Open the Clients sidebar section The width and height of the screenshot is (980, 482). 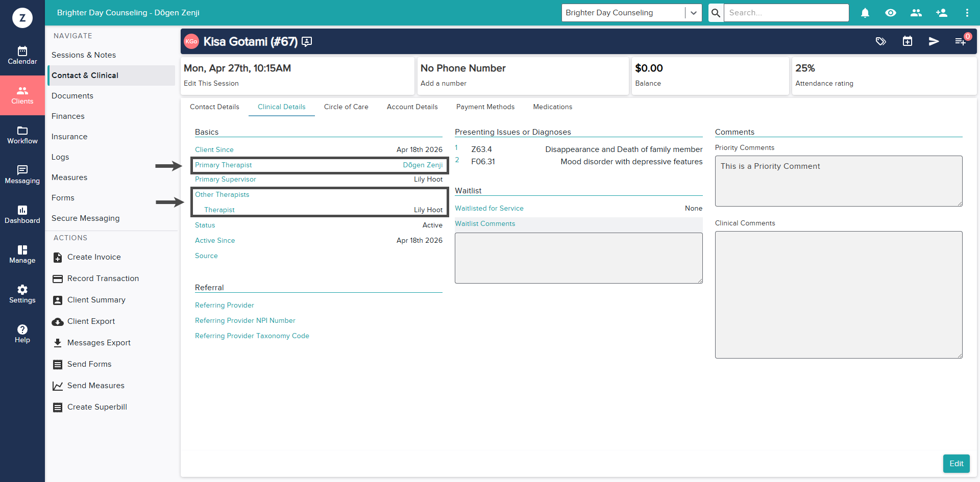click(22, 95)
